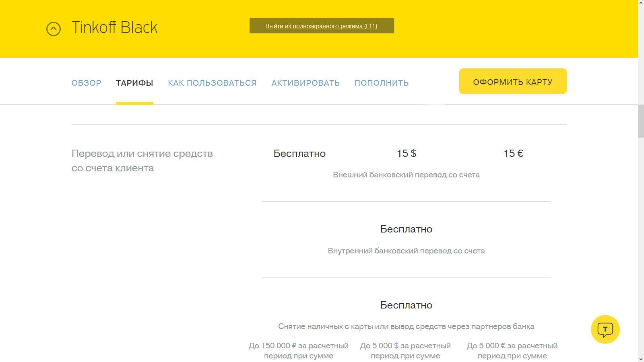The height and width of the screenshot is (362, 644).
Task: Click the Tinkoff Black page title
Action: click(x=114, y=28)
